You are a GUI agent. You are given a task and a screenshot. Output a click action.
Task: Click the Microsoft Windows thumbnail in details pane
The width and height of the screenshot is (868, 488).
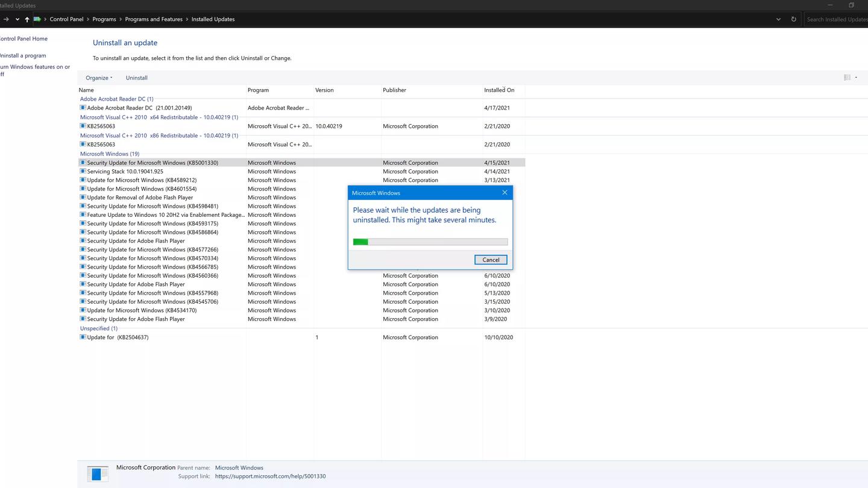tap(97, 474)
